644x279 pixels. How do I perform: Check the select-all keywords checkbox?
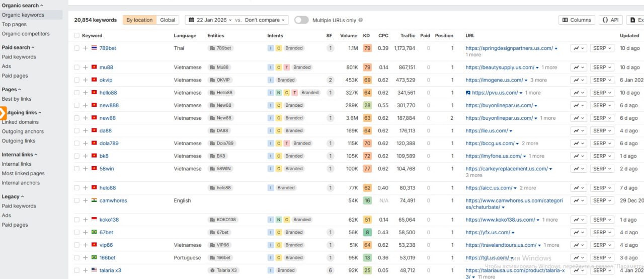(x=76, y=36)
